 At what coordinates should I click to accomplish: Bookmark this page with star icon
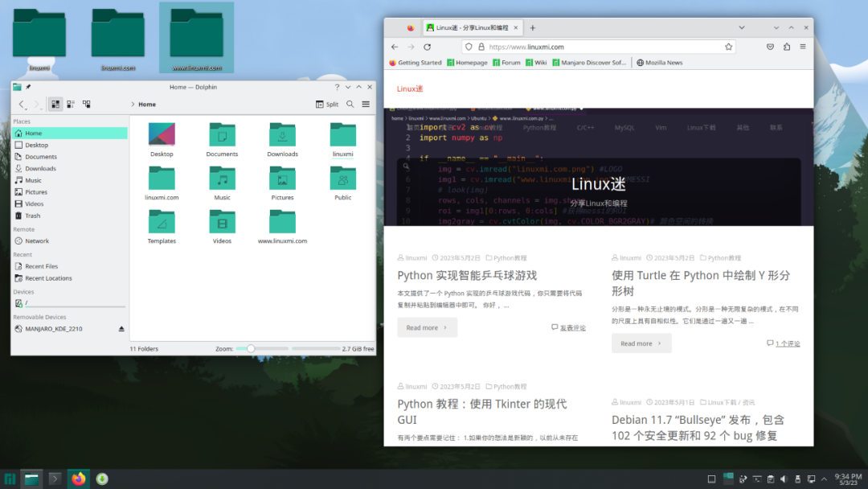click(728, 47)
